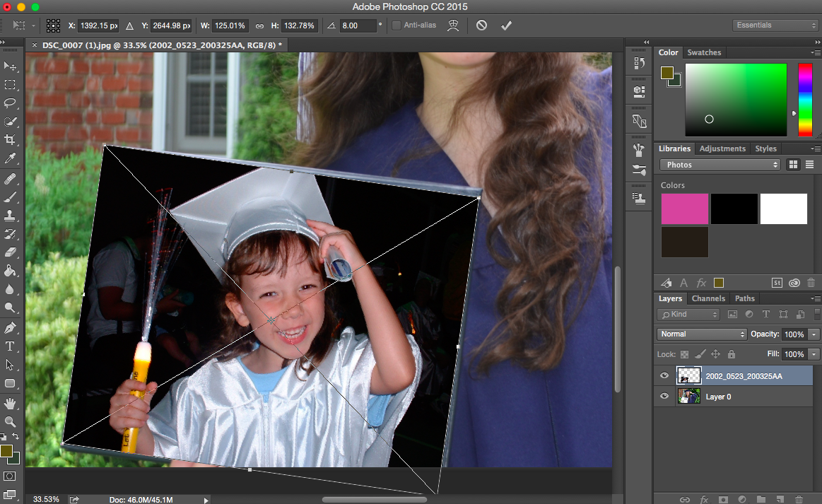Hide Layer 0 visibility
This screenshot has width=822, height=504.
coord(664,396)
